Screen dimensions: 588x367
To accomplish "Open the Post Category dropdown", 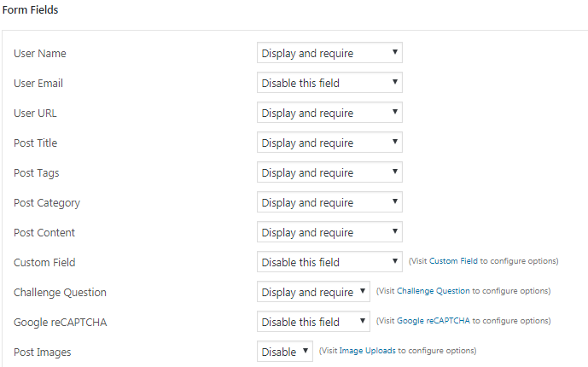I will 329,202.
